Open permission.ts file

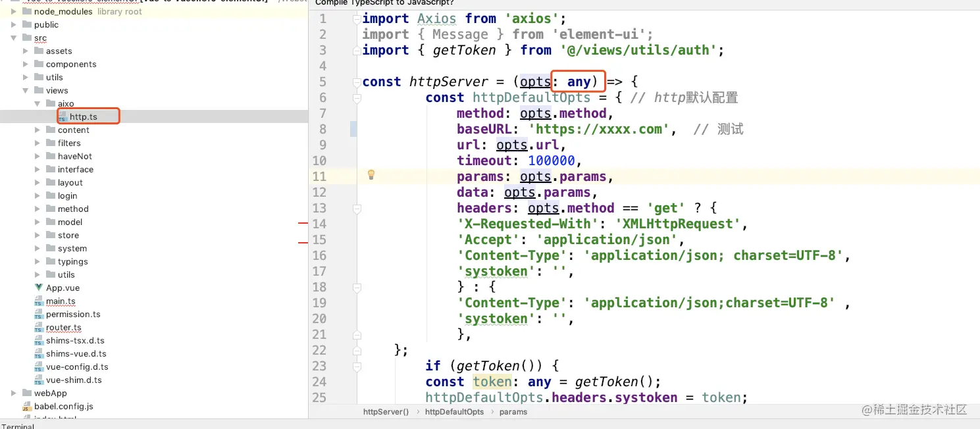(x=73, y=314)
